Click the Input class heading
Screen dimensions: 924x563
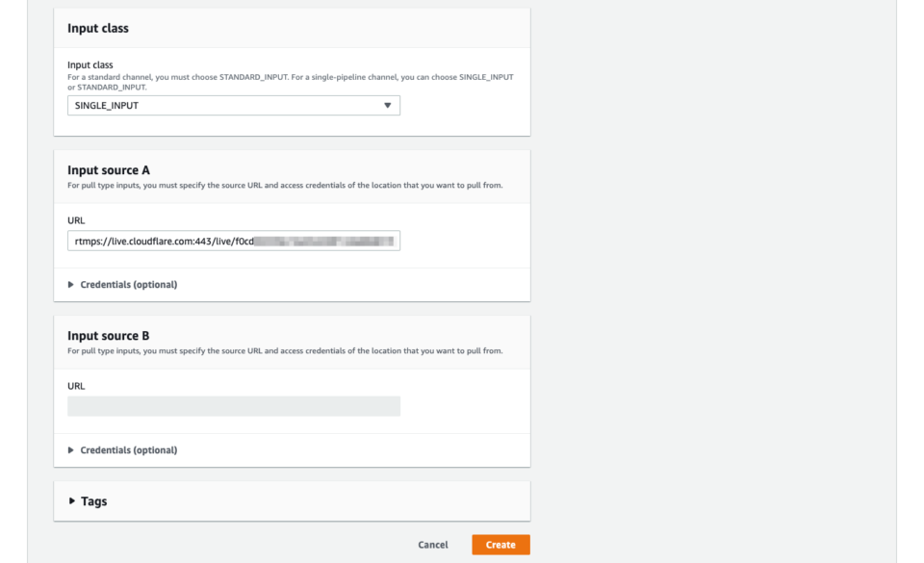coord(96,28)
